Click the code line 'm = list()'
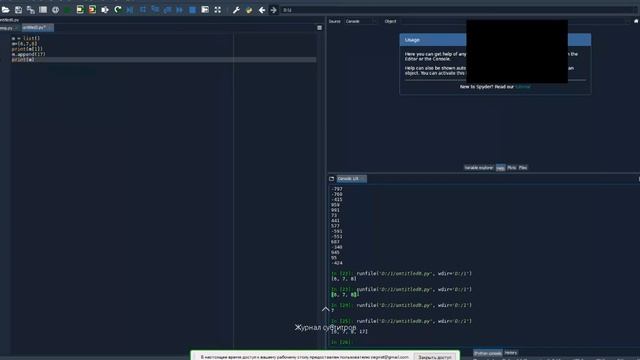640x360 pixels. 26,38
